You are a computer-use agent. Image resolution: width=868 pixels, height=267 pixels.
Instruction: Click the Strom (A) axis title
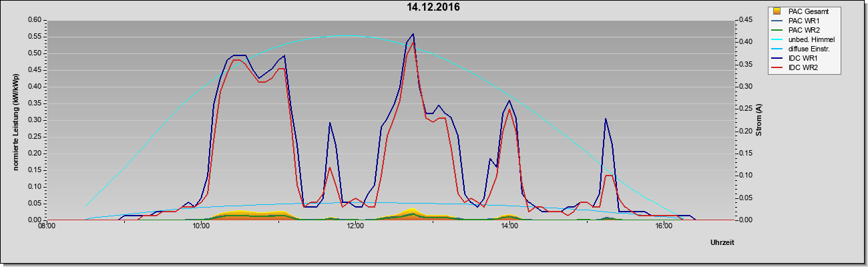pos(759,120)
